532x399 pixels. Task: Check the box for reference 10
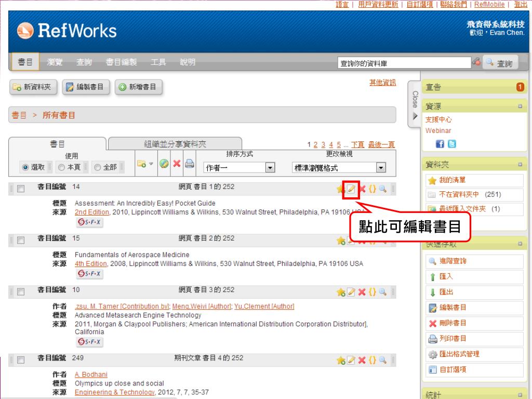[21, 292]
